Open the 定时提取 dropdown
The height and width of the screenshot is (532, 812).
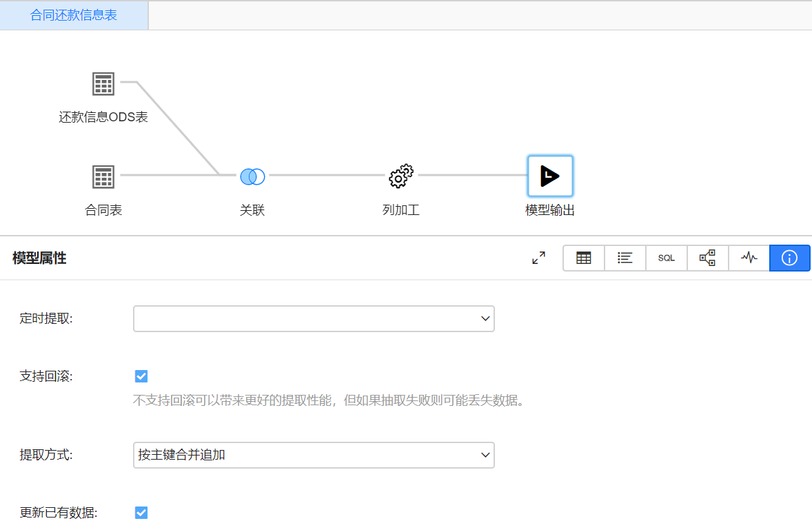(314, 318)
